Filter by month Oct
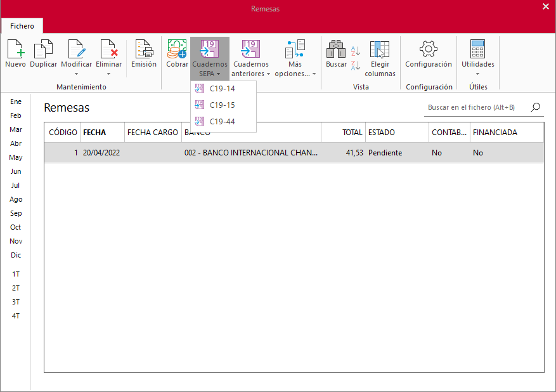The image size is (556, 392). click(x=16, y=227)
